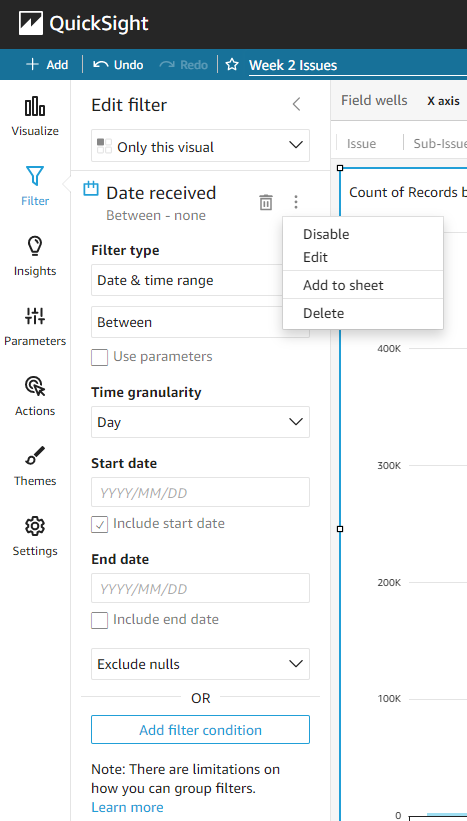Open the Exclude nulls dropdown
Viewport: 467px width, 821px height.
click(201, 664)
